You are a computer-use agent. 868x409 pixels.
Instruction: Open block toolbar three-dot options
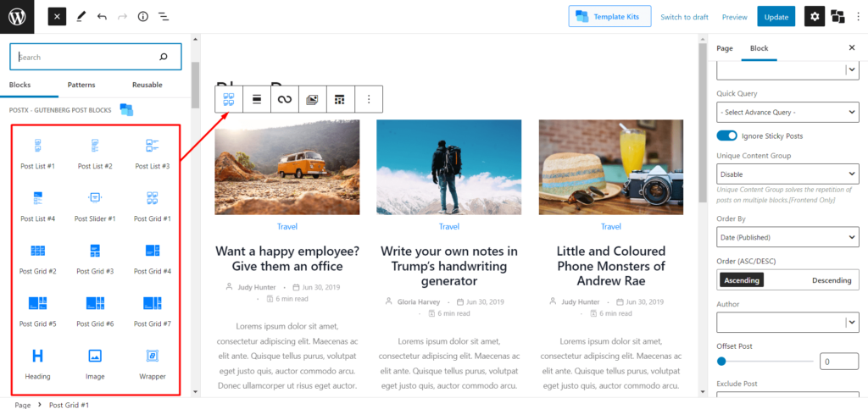[x=369, y=99]
